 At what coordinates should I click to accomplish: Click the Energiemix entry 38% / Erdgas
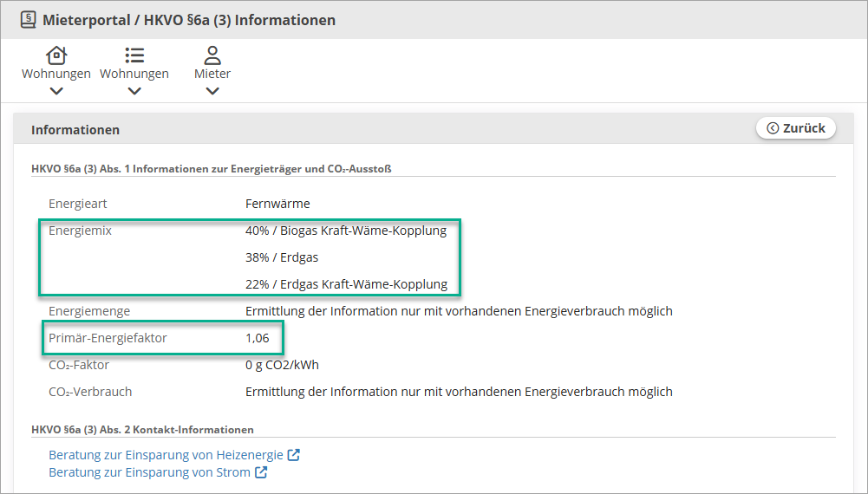[x=282, y=257]
